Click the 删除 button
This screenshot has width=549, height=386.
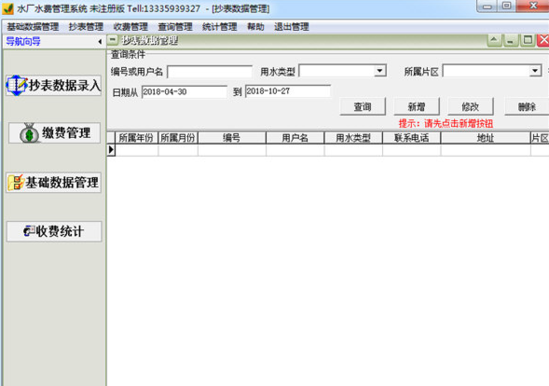pos(527,106)
